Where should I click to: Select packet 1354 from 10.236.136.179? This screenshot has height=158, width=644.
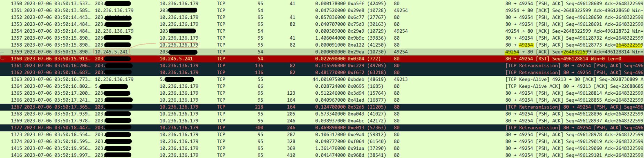[322, 31]
